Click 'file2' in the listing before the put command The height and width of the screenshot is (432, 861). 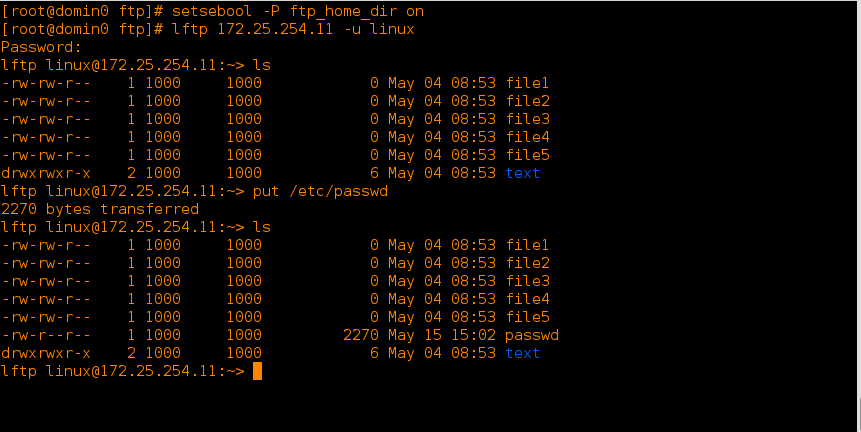click(527, 101)
